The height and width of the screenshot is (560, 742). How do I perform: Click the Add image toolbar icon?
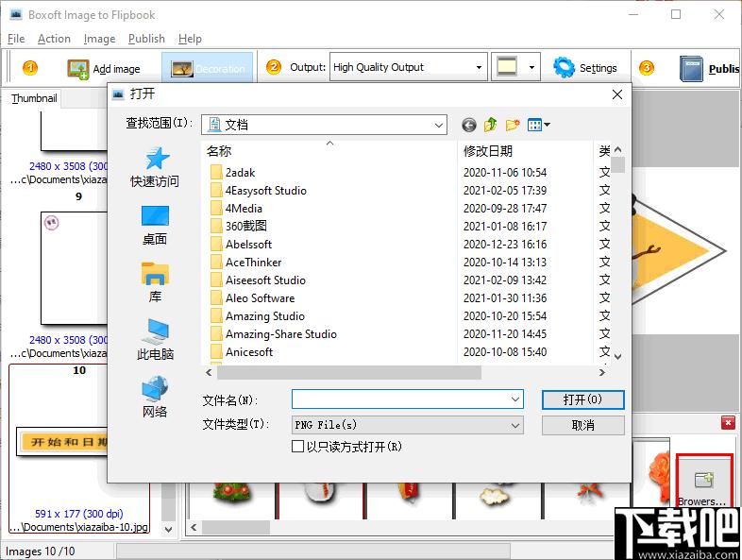tap(78, 69)
